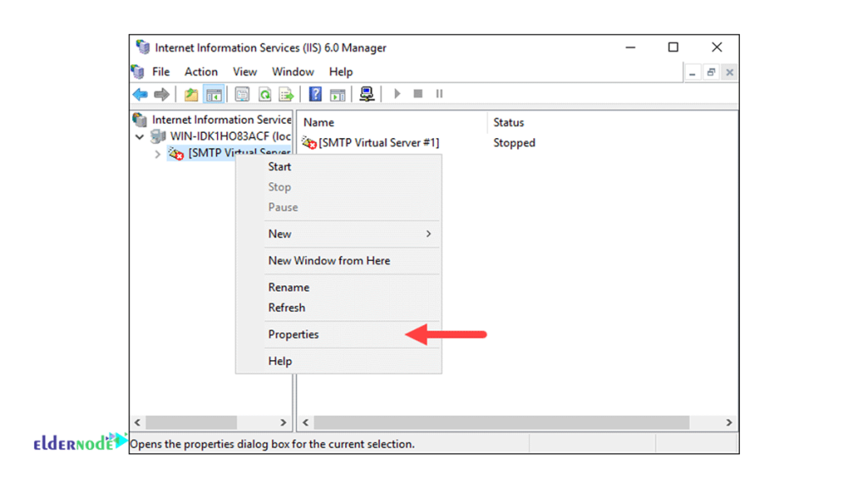Click the Start service play icon
This screenshot has width=868, height=488.
coord(397,94)
